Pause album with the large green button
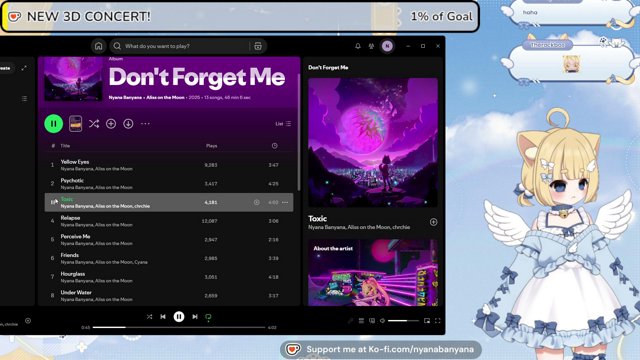This screenshot has width=640, height=360. tap(53, 124)
